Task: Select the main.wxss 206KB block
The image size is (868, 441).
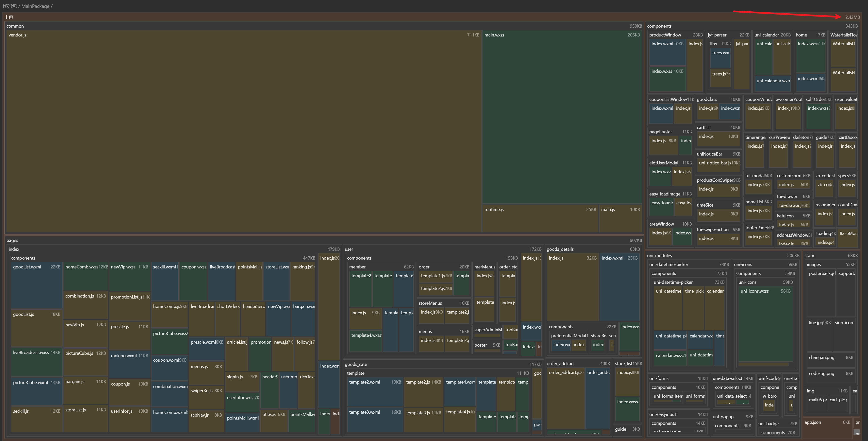Action: [x=562, y=117]
